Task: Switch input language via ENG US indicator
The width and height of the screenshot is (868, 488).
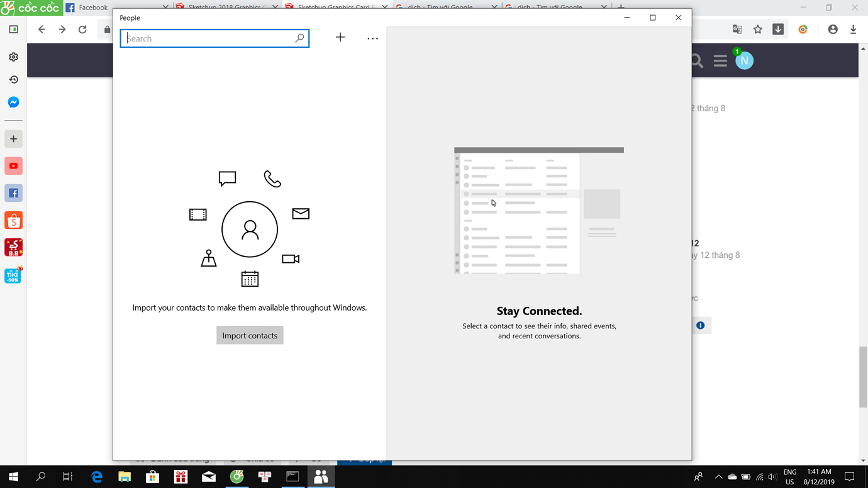Action: click(790, 477)
